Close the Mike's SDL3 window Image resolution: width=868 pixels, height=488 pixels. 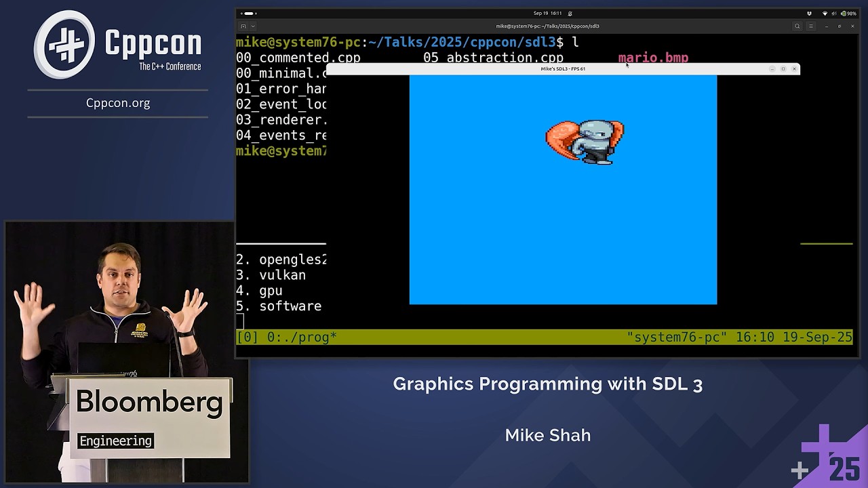(794, 68)
